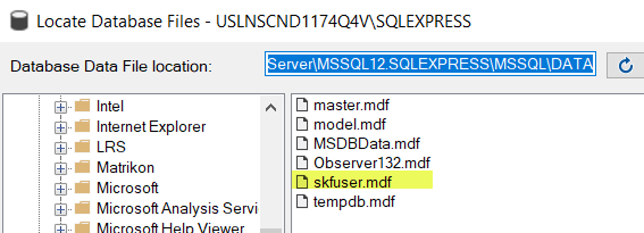This screenshot has height=233, width=644.
Task: Select the model.mdf file icon
Action: point(301,124)
